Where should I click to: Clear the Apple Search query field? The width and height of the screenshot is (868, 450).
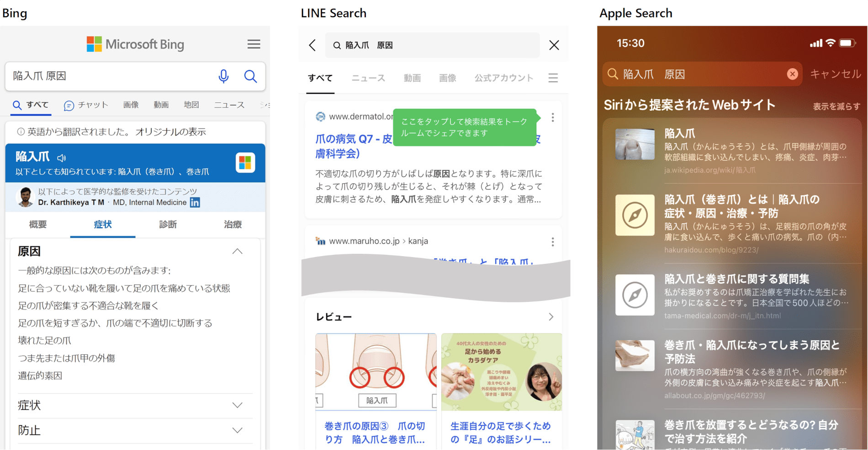pos(793,74)
